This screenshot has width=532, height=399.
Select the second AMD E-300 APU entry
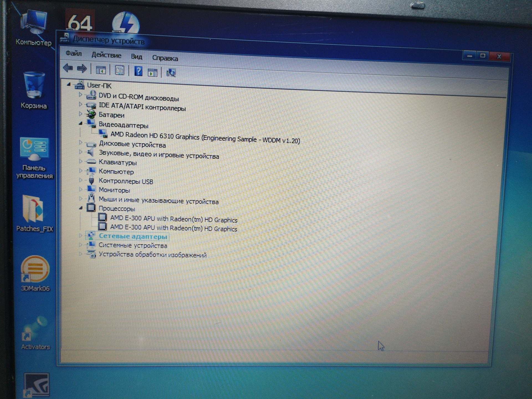coord(174,228)
